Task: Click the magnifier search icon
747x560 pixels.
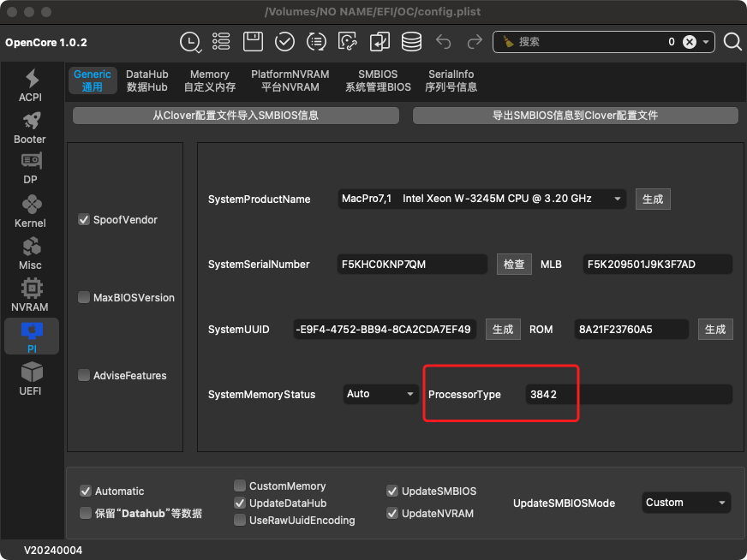Action: pos(732,42)
